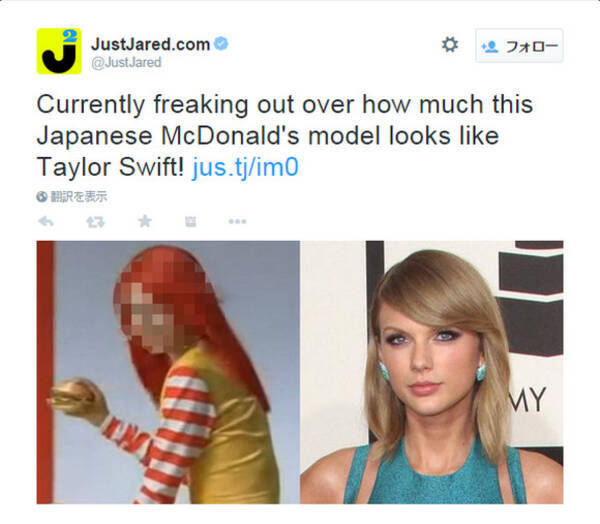This screenshot has height=524, width=600.
Task: Open the gear settings menu
Action: point(450,45)
